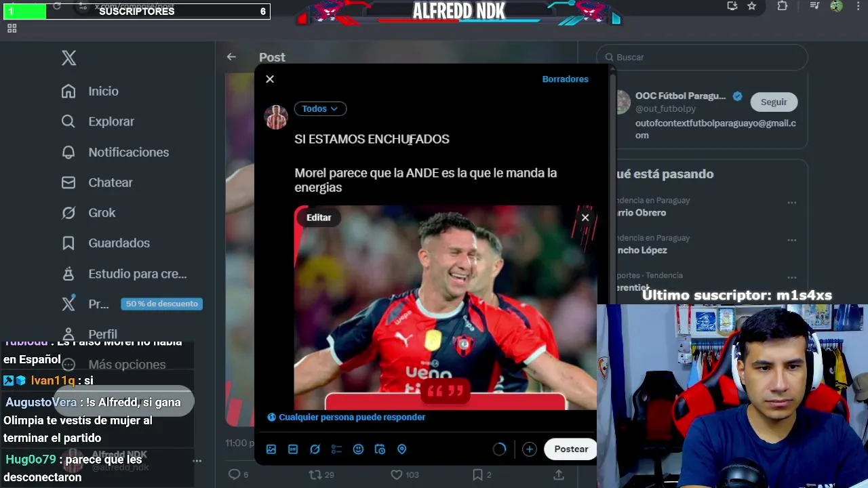The width and height of the screenshot is (868, 488).
Task: Open OOC Fútbol Paraguayo profile name
Action: pos(680,96)
